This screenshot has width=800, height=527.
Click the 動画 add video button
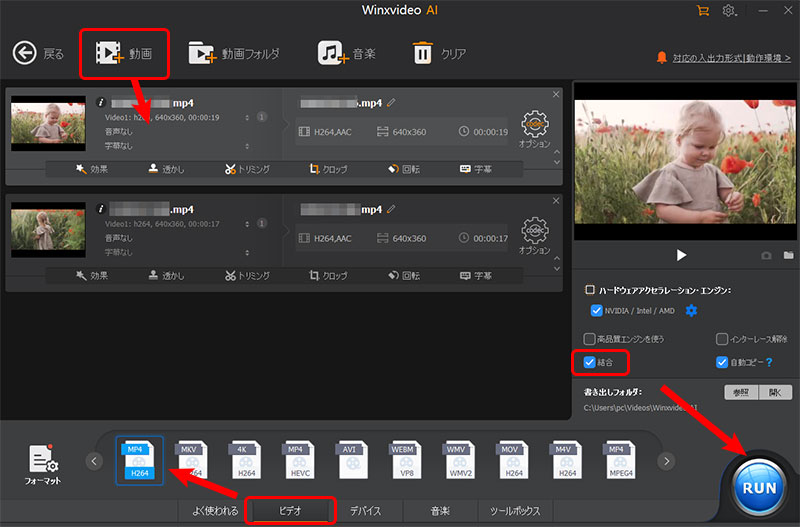pyautogui.click(x=124, y=53)
